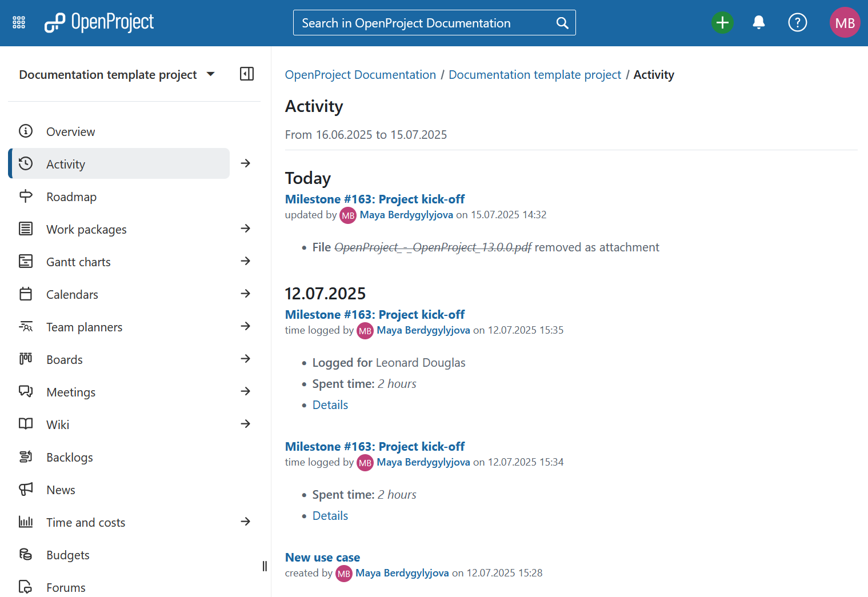868x597 pixels.
Task: Click Details link of the 15:34 time entry
Action: tap(330, 515)
